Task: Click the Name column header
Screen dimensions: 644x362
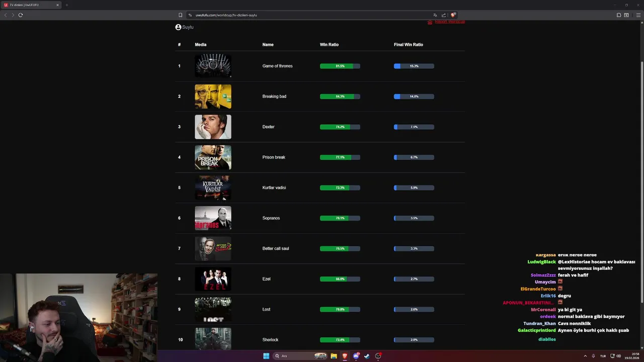Action: click(268, 45)
